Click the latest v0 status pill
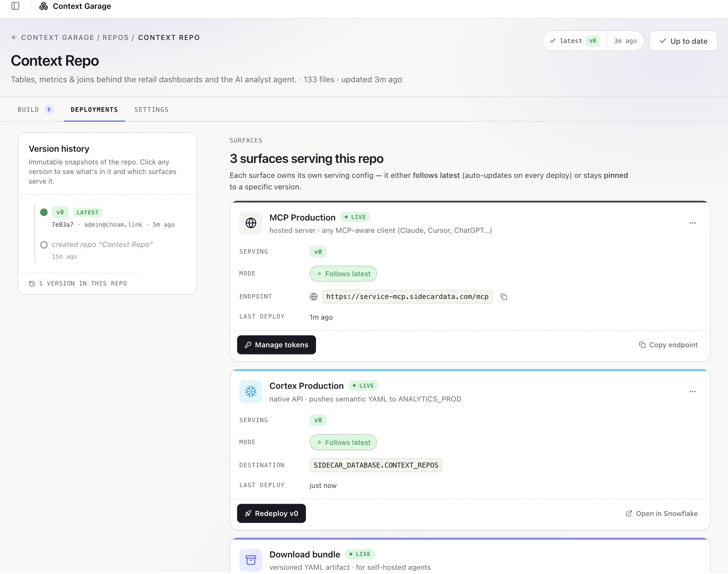728x574 pixels. pos(574,41)
